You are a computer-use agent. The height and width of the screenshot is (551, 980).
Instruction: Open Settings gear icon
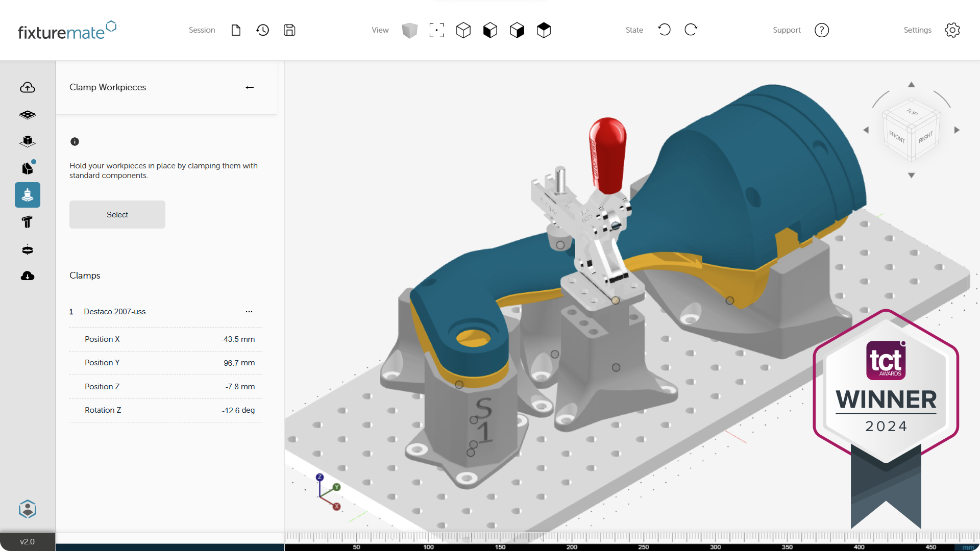click(x=952, y=30)
